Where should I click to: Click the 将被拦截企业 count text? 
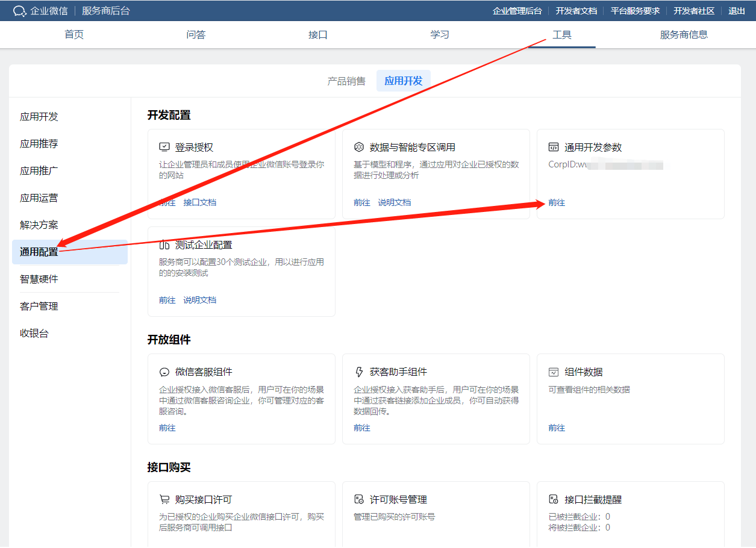coord(579,528)
